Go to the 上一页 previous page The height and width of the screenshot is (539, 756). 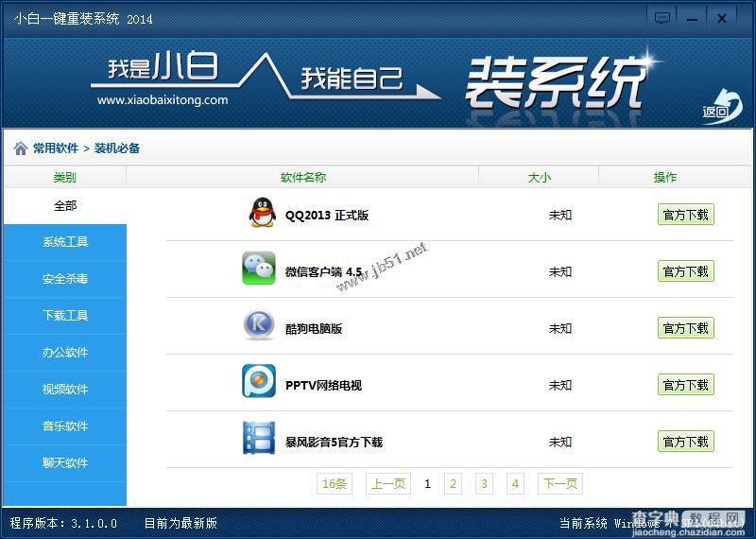(388, 483)
